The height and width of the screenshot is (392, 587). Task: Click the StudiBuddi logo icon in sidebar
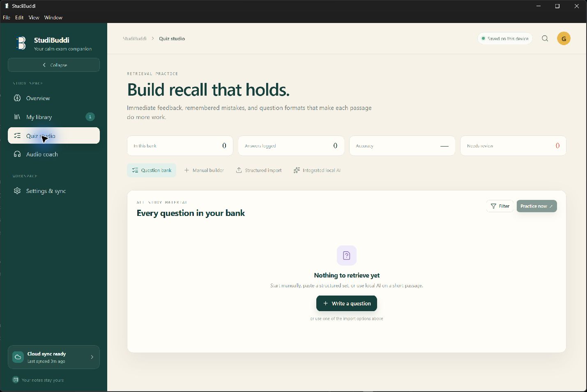21,43
